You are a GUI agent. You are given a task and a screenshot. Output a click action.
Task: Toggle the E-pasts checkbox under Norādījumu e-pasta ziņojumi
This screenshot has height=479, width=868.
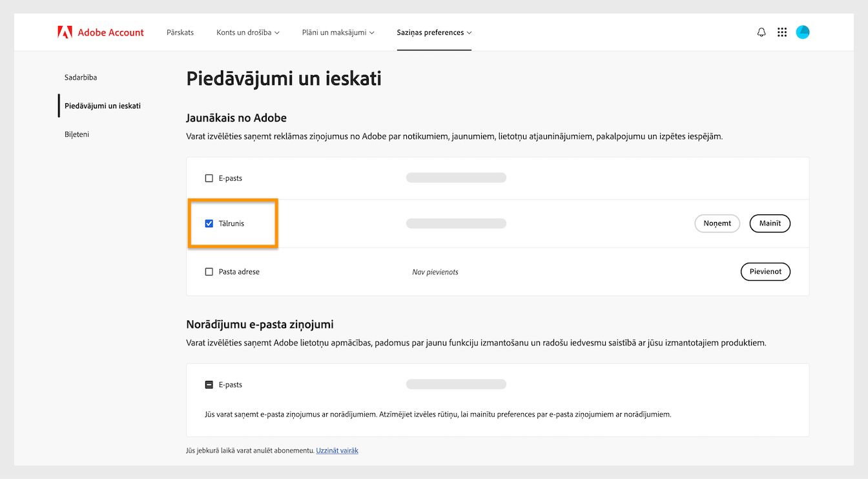point(209,385)
